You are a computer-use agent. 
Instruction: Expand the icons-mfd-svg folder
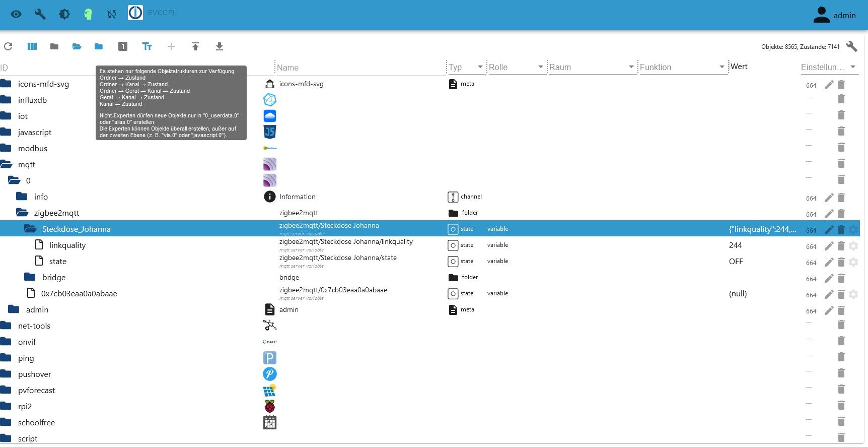pyautogui.click(x=6, y=84)
